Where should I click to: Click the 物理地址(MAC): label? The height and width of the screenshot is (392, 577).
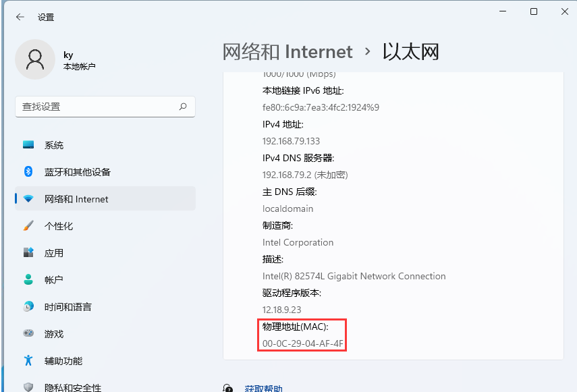(295, 327)
